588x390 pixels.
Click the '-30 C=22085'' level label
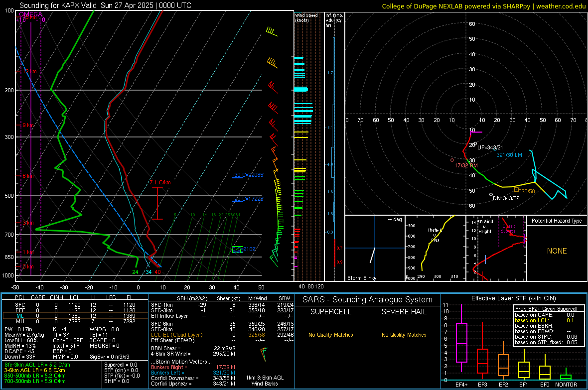click(248, 175)
